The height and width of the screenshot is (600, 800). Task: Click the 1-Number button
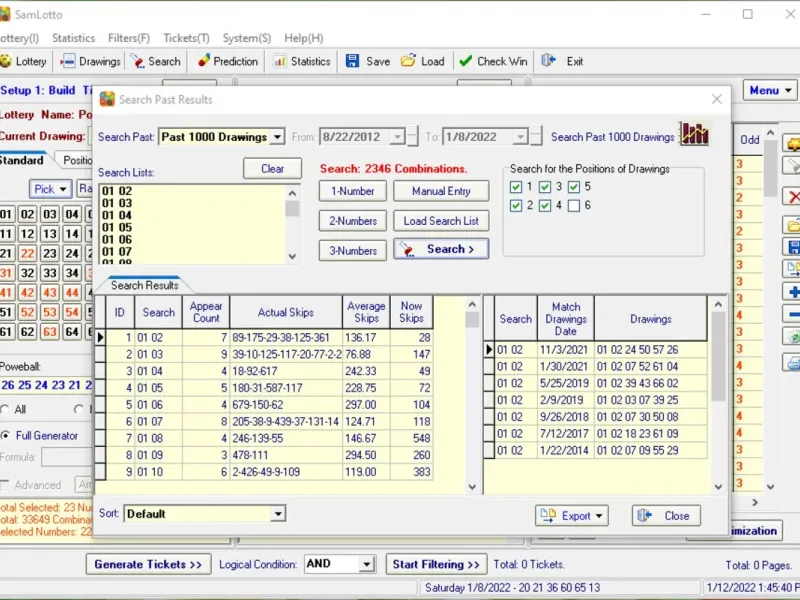[353, 191]
